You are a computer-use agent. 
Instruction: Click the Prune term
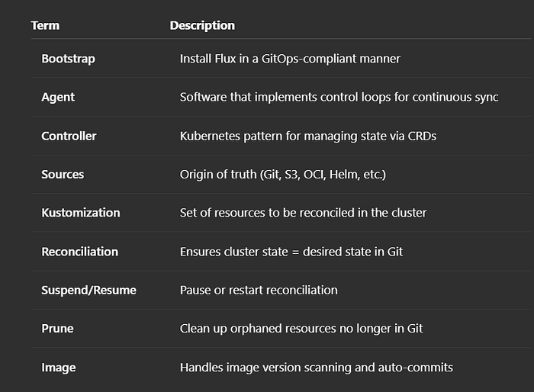(x=57, y=329)
